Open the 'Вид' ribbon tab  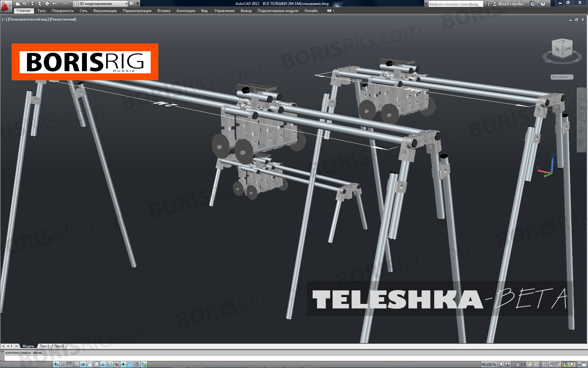tap(204, 11)
